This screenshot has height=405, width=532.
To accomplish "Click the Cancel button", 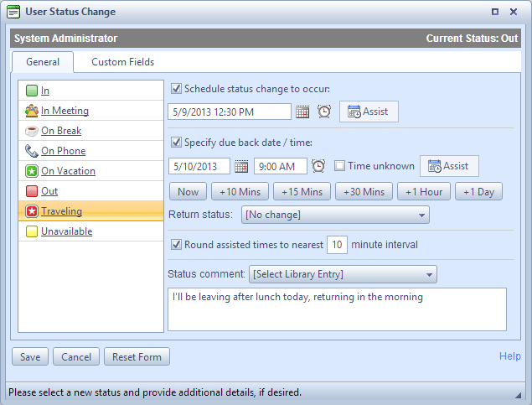I will click(76, 356).
